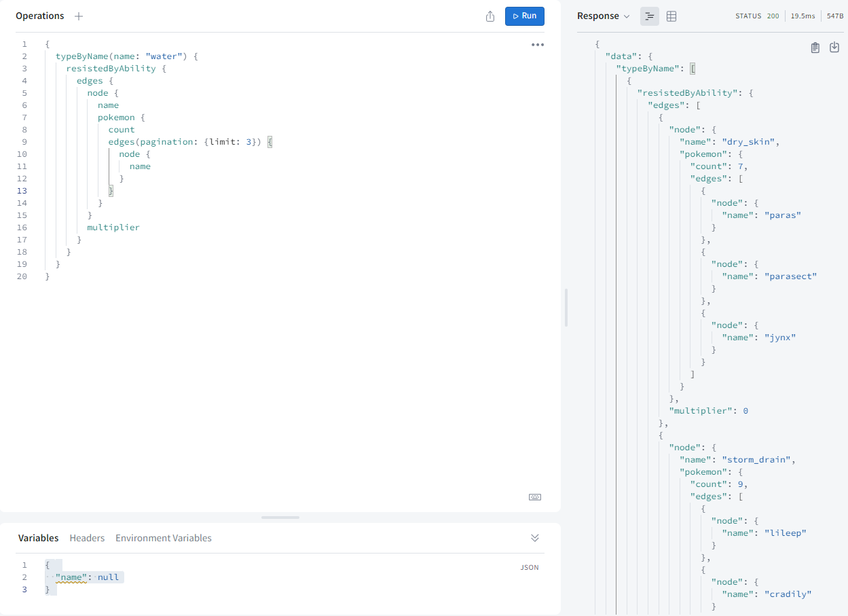Screen dimensions: 848x616
Task: Collapse the bottom variables panel
Action: click(535, 538)
